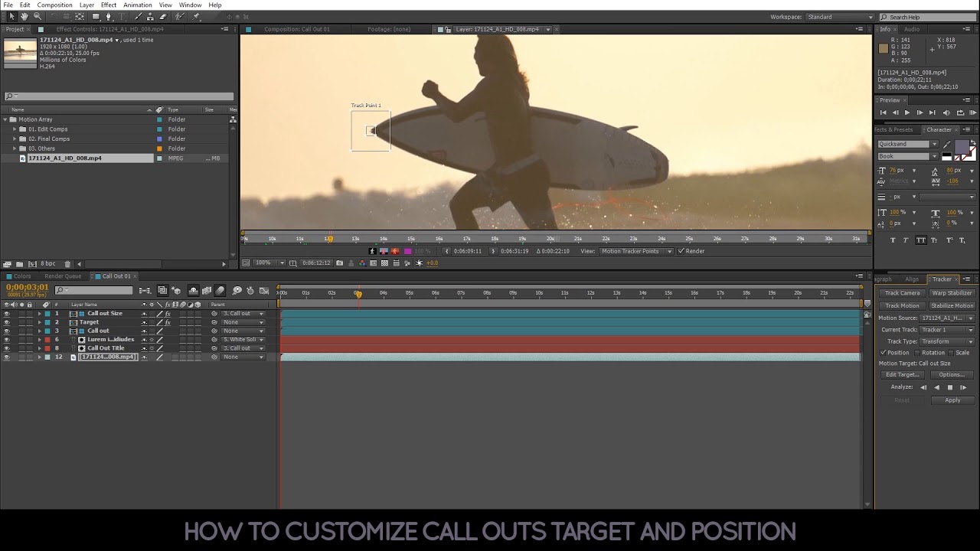The height and width of the screenshot is (551, 980).
Task: Click the Apply button in Tracker
Action: click(x=952, y=400)
